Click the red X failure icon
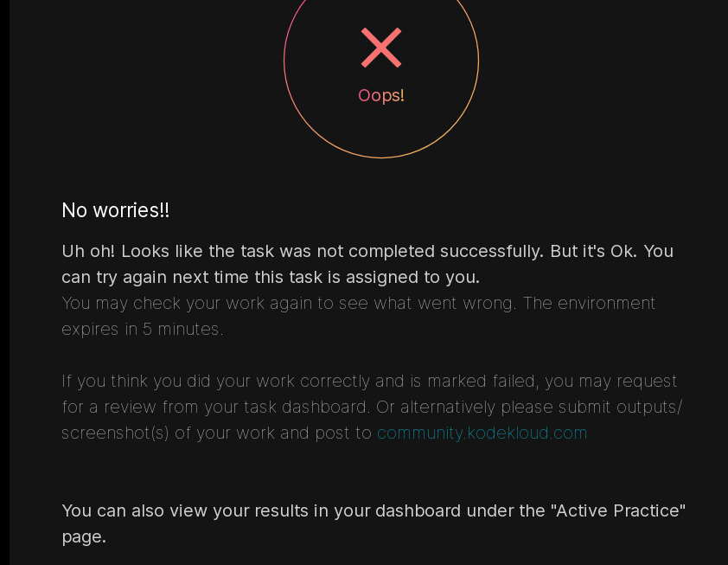The height and width of the screenshot is (565, 728). [381, 48]
